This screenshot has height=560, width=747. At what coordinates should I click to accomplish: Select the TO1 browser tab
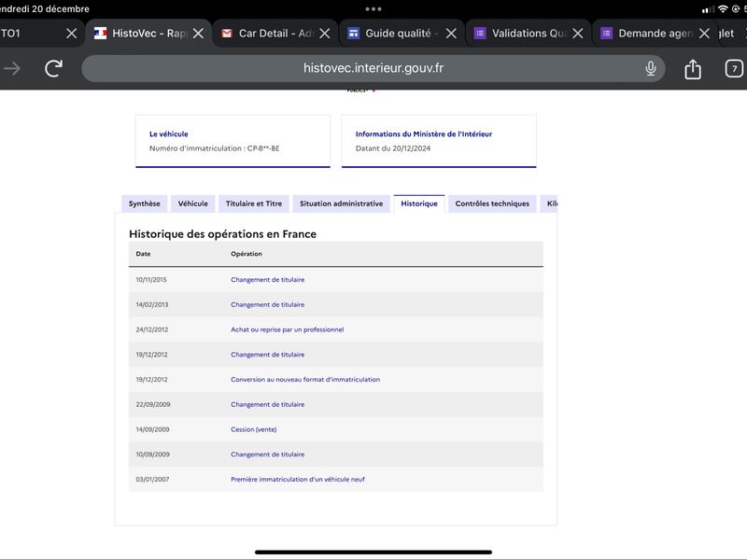click(x=40, y=34)
